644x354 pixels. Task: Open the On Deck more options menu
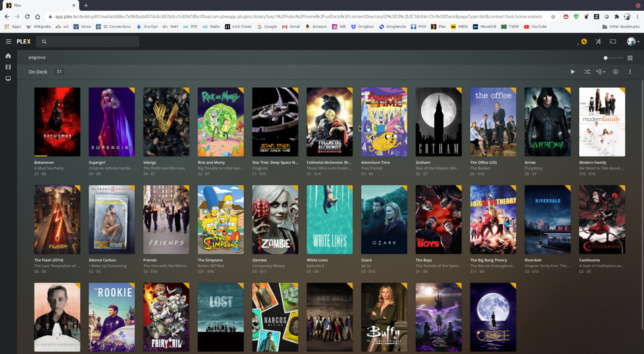click(x=630, y=72)
